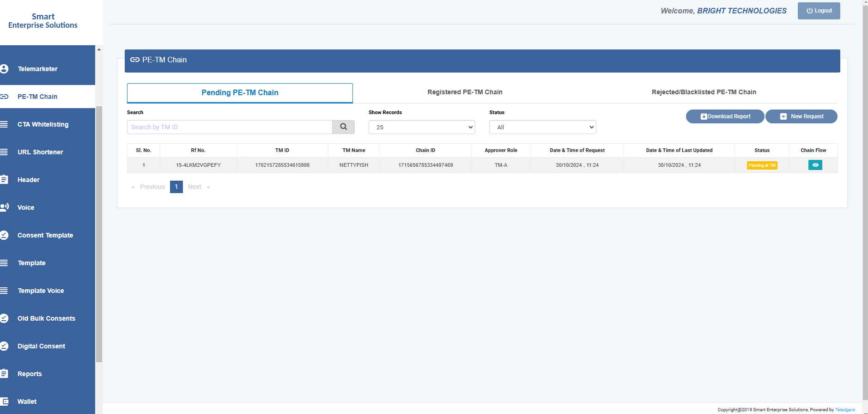Open the Show Records dropdown
Viewport: 868px width, 414px height.
click(x=421, y=127)
